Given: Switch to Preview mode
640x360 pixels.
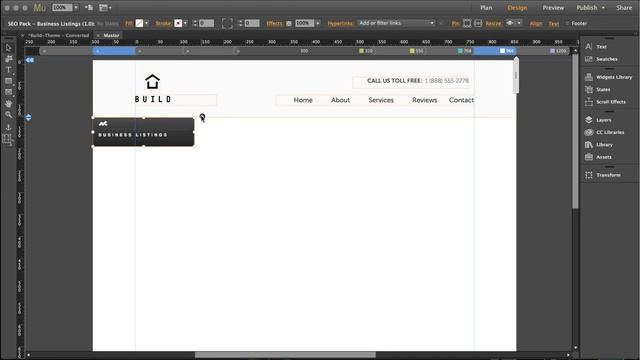Looking at the screenshot, I should (x=553, y=8).
